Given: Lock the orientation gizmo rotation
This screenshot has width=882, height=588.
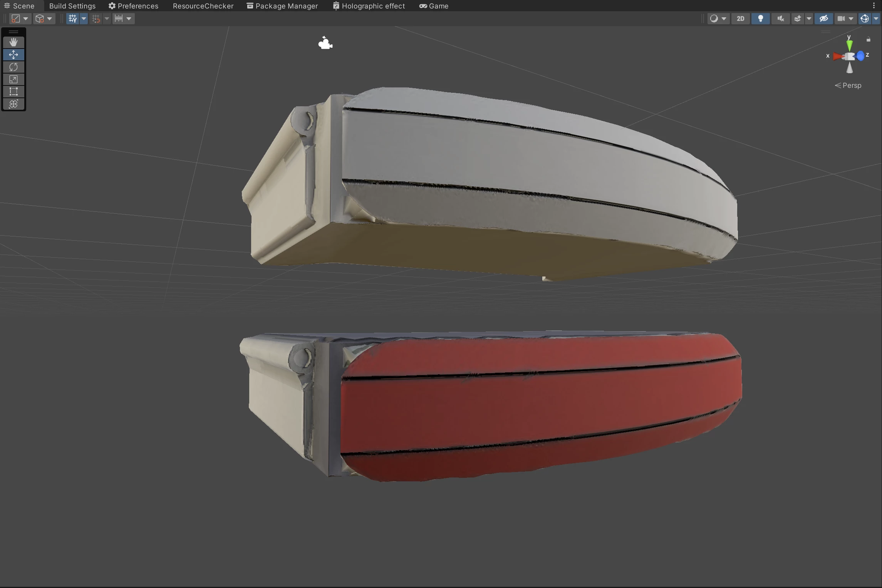Looking at the screenshot, I should click(868, 40).
